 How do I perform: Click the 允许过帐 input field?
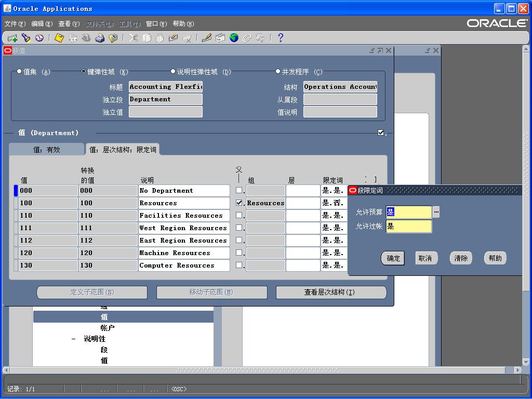(x=409, y=227)
